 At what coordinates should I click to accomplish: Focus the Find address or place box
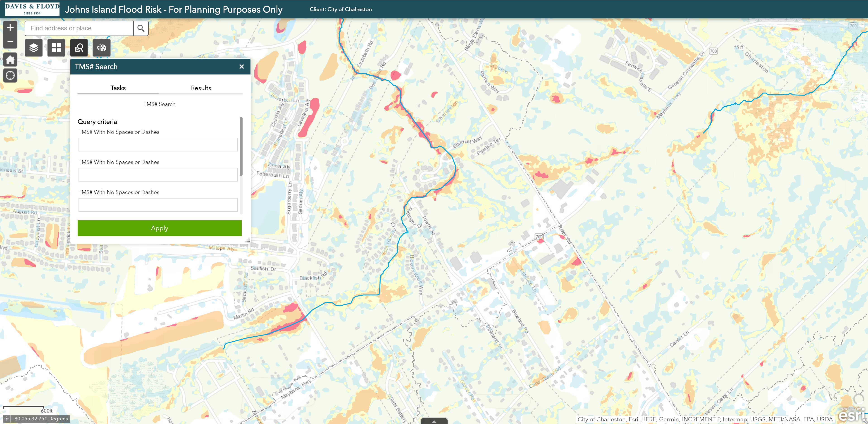point(79,28)
